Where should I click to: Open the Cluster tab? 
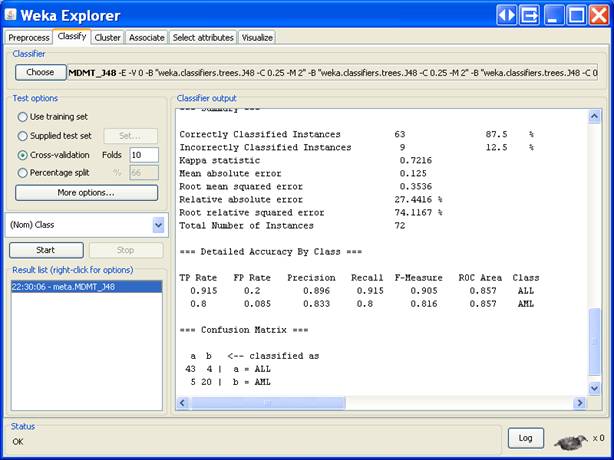[107, 38]
